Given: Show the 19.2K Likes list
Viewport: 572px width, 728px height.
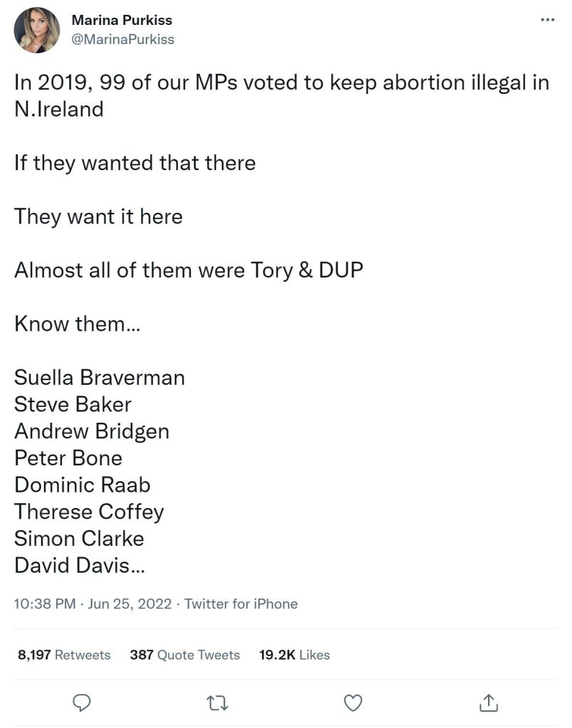Looking at the screenshot, I should pyautogui.click(x=294, y=655).
